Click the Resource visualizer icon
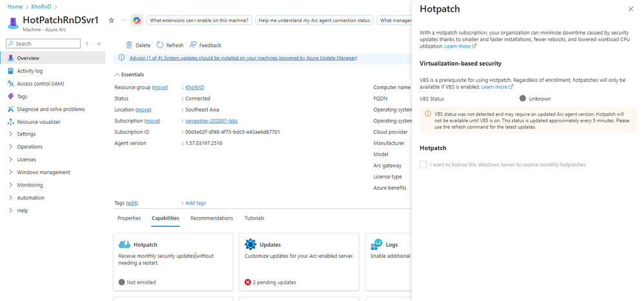The image size is (644, 301). point(11,122)
